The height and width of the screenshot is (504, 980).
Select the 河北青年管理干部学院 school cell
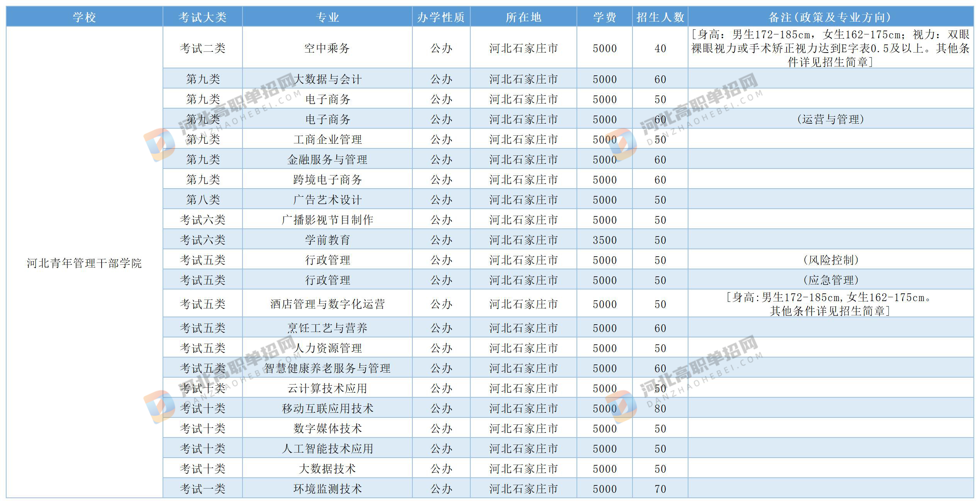[84, 263]
